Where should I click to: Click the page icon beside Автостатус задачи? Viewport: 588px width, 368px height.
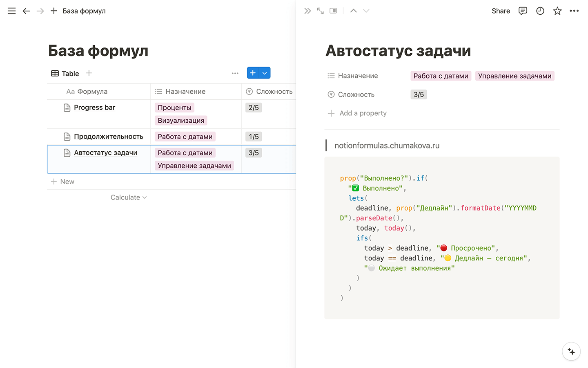(x=67, y=153)
